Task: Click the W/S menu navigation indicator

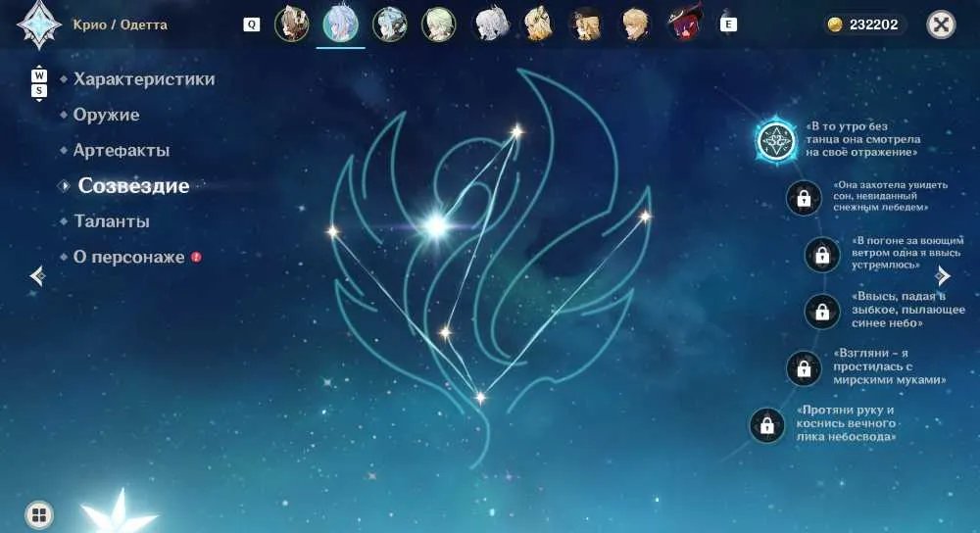Action: coord(39,83)
